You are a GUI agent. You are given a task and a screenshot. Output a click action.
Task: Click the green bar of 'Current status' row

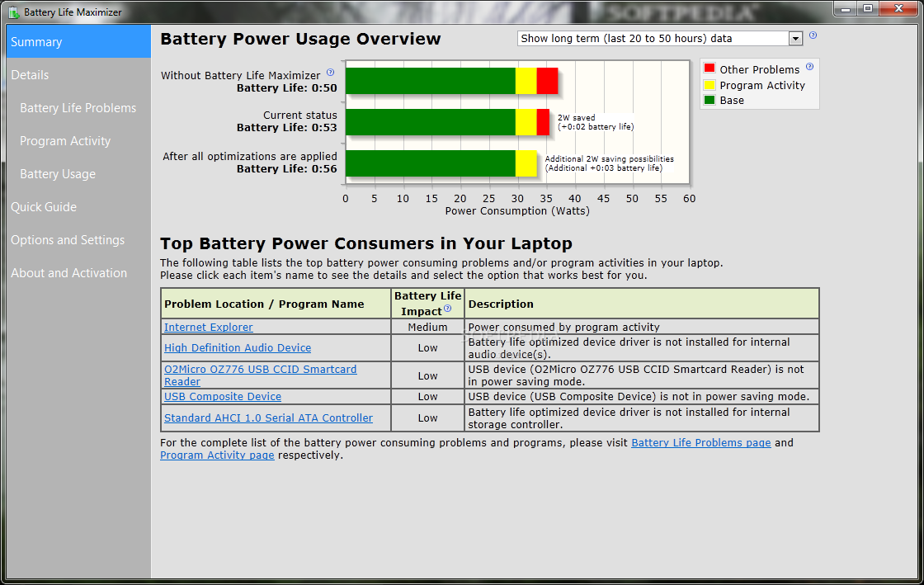click(431, 122)
